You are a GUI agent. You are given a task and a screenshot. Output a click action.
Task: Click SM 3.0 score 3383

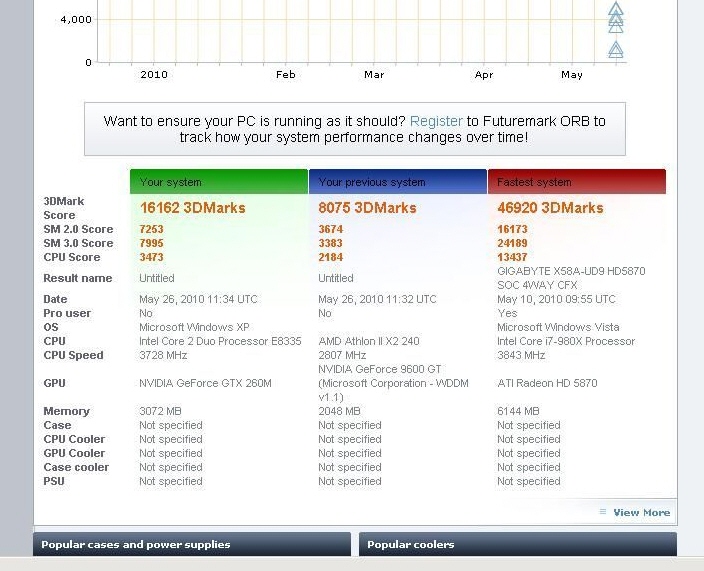[330, 243]
